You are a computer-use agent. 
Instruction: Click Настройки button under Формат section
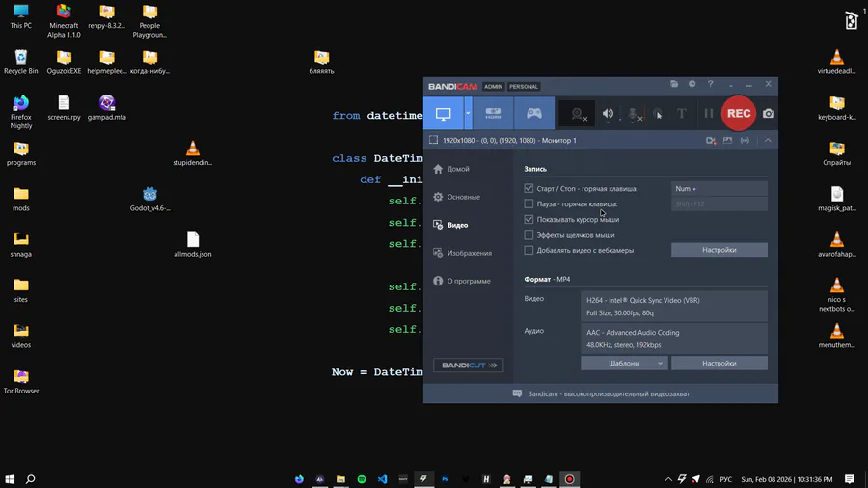point(719,363)
